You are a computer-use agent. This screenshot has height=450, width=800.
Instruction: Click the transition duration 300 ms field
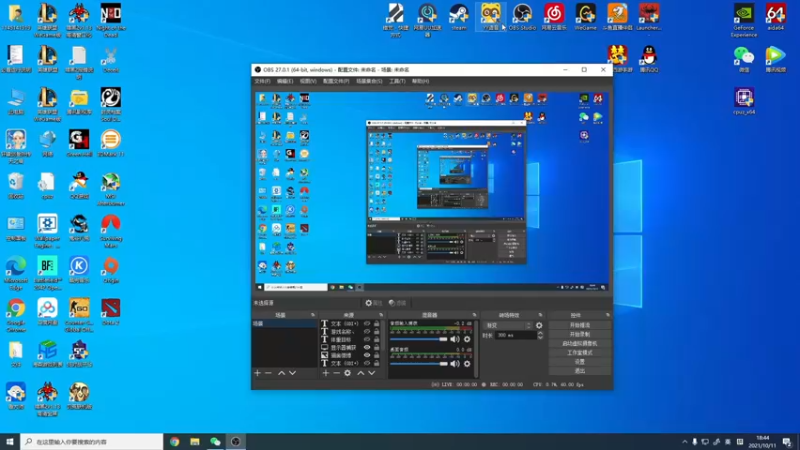pyautogui.click(x=515, y=335)
